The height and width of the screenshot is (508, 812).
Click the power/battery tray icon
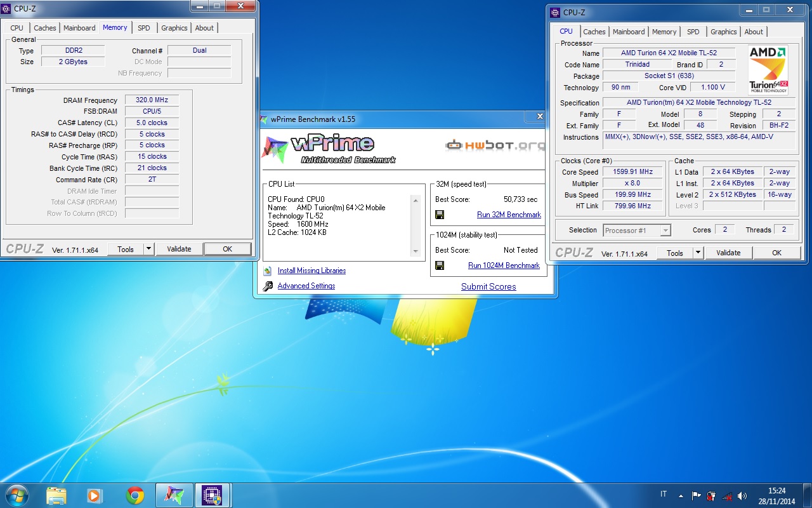[711, 495]
